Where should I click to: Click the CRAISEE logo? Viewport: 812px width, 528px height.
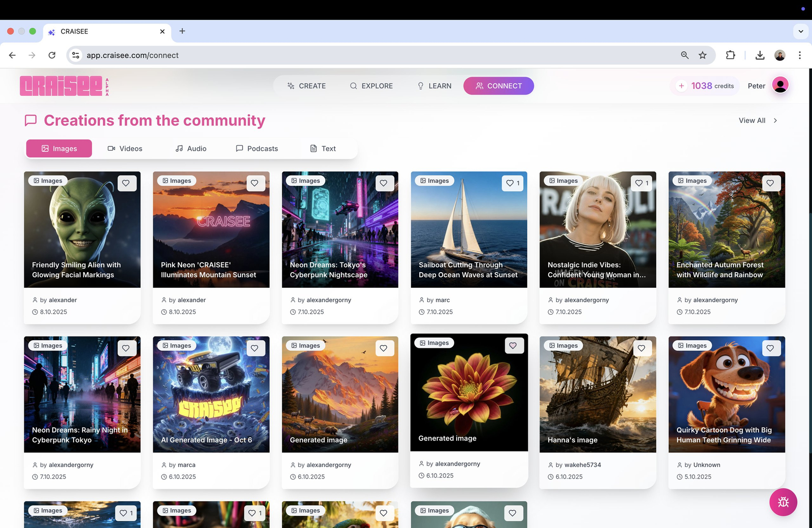(x=61, y=86)
